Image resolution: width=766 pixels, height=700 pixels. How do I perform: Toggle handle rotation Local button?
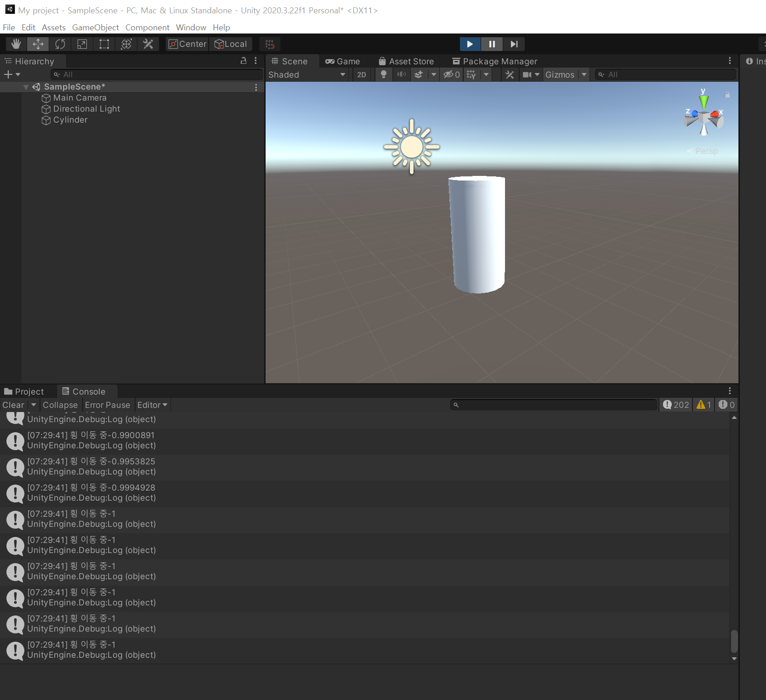pos(231,44)
